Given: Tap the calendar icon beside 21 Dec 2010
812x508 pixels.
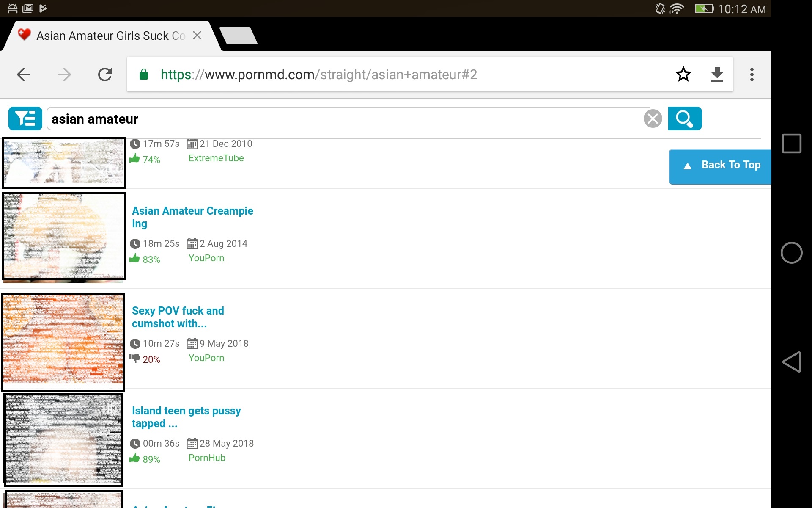Looking at the screenshot, I should pyautogui.click(x=192, y=144).
